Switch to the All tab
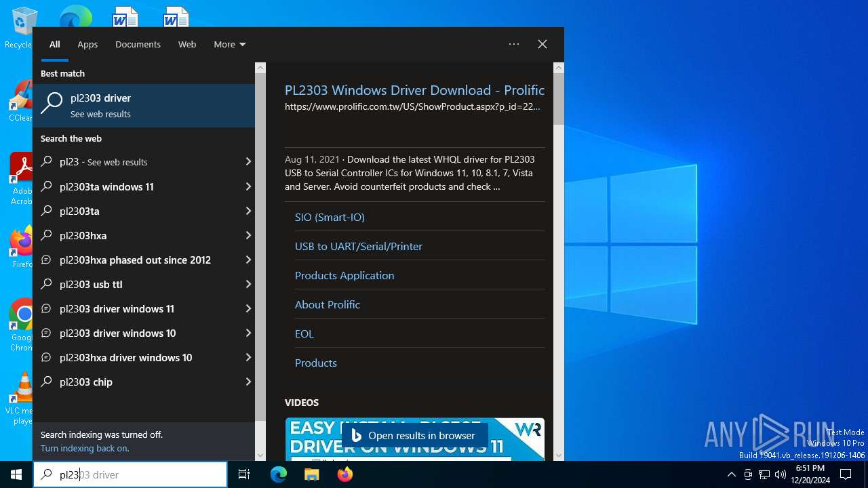 54,44
